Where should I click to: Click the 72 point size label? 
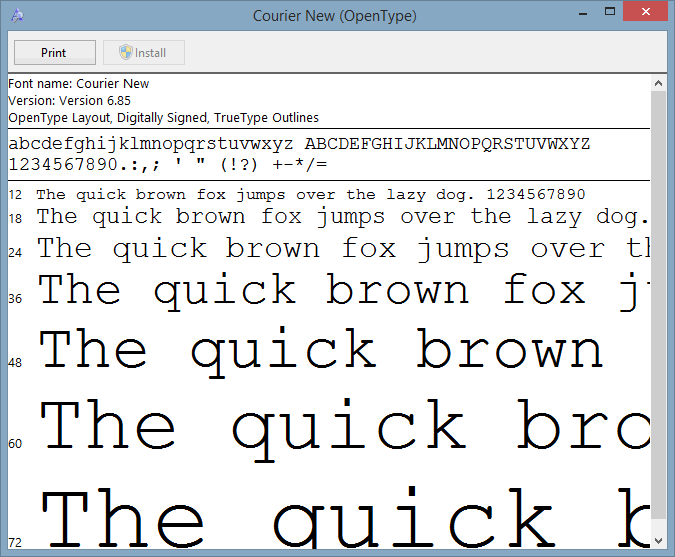(15, 542)
